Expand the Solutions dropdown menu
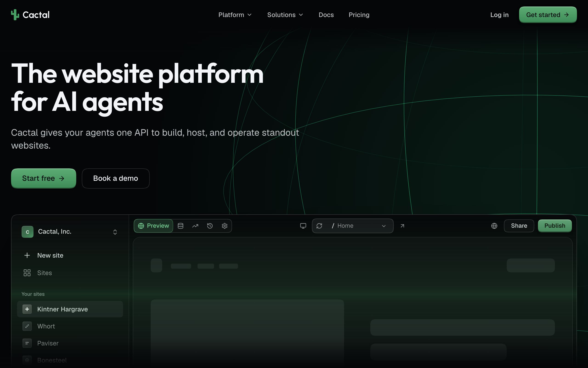 (x=285, y=15)
